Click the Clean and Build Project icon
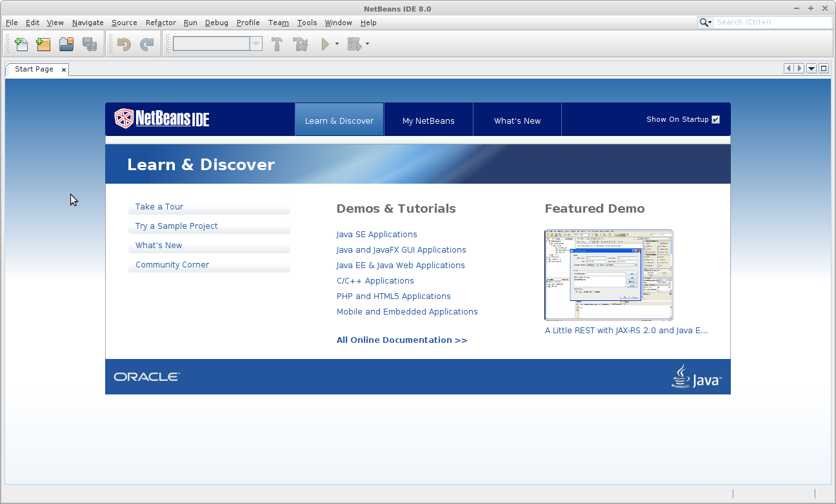 tap(301, 44)
